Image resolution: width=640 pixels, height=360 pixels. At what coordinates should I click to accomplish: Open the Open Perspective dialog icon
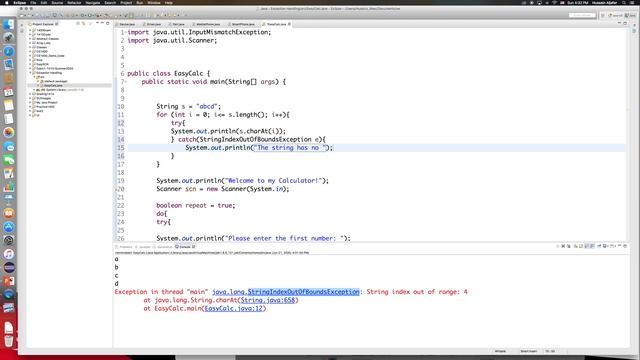click(x=602, y=15)
